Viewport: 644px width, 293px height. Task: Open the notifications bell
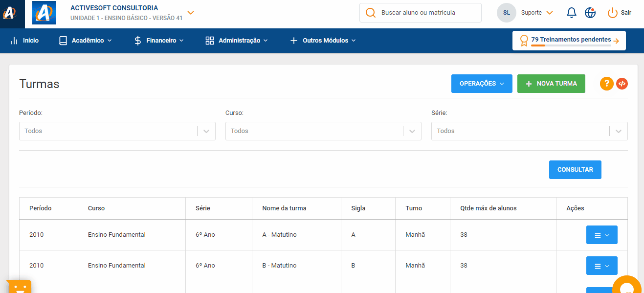coord(572,13)
